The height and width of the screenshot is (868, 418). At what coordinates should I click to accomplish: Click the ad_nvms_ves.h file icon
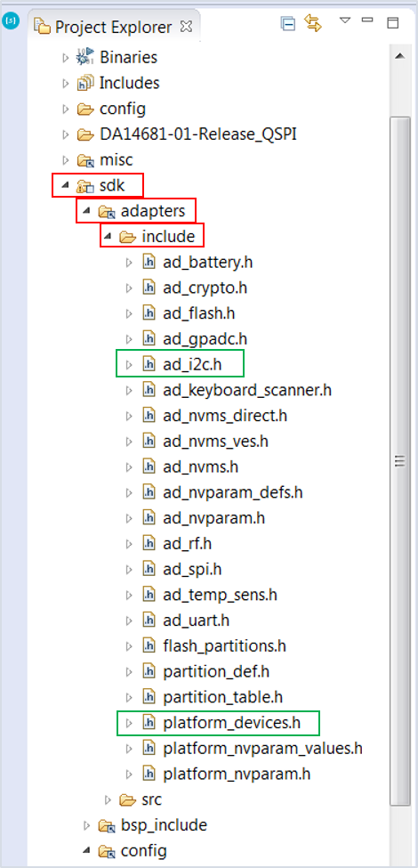(149, 442)
